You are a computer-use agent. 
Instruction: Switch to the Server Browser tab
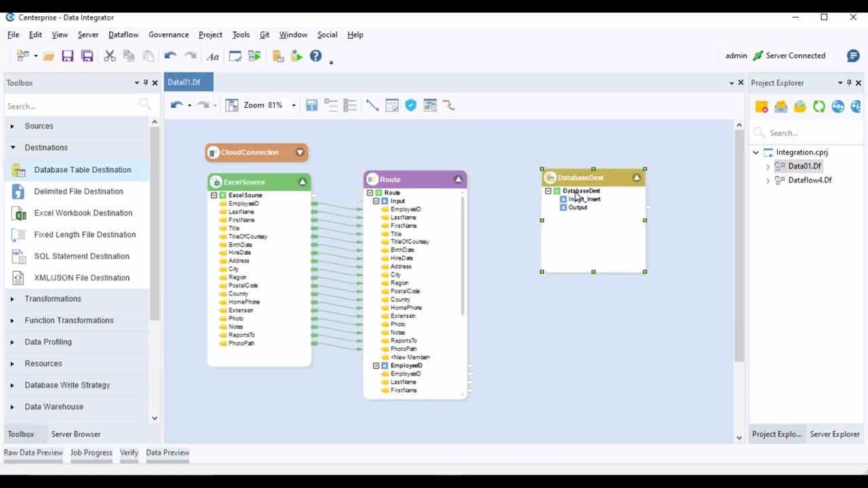pos(75,434)
